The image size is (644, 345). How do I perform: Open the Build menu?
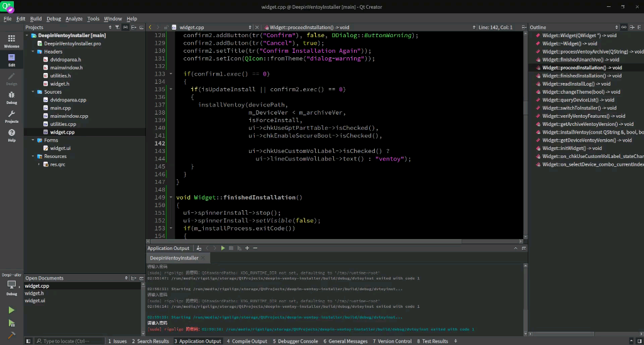pyautogui.click(x=36, y=18)
